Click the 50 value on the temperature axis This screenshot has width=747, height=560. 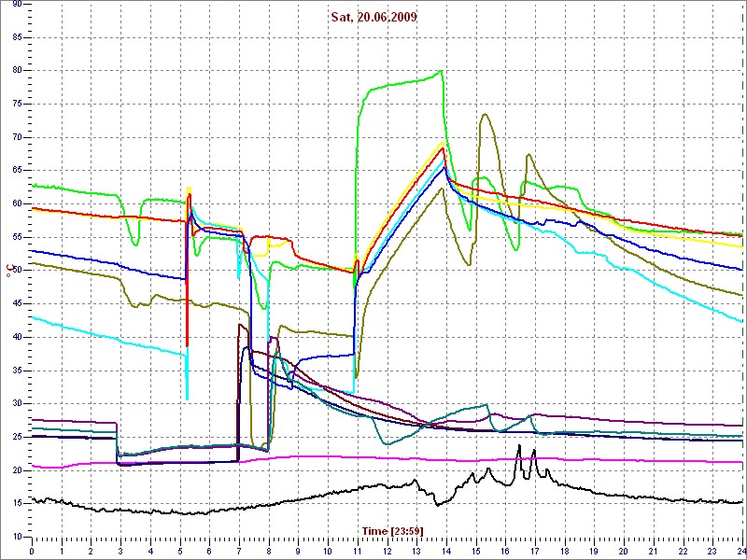17,271
